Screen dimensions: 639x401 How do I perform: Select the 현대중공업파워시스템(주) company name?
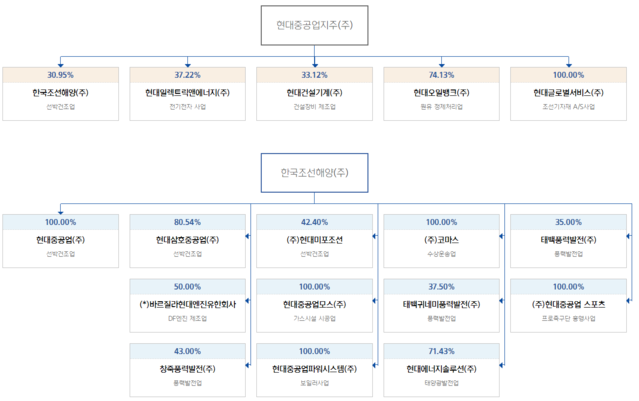pos(314,369)
